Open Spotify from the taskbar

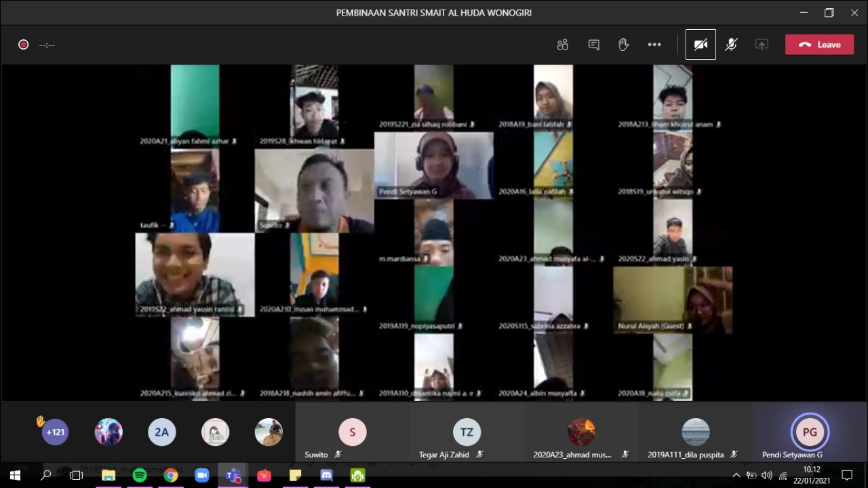point(140,475)
